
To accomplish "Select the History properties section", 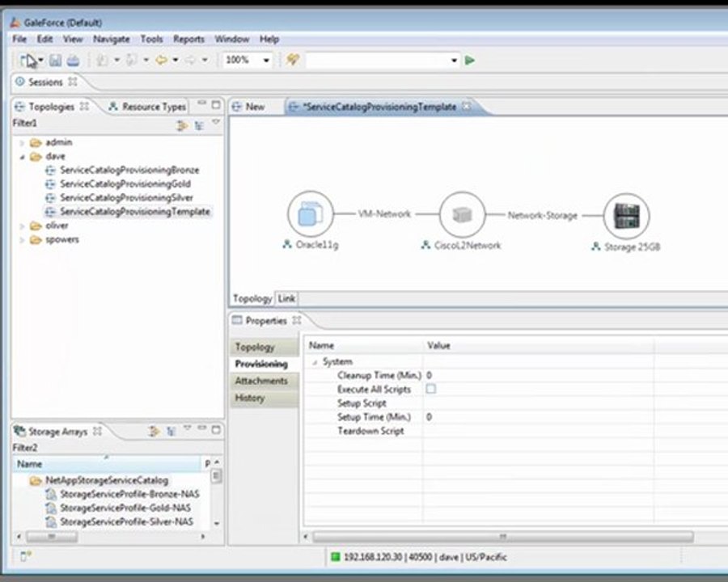I will click(263, 398).
